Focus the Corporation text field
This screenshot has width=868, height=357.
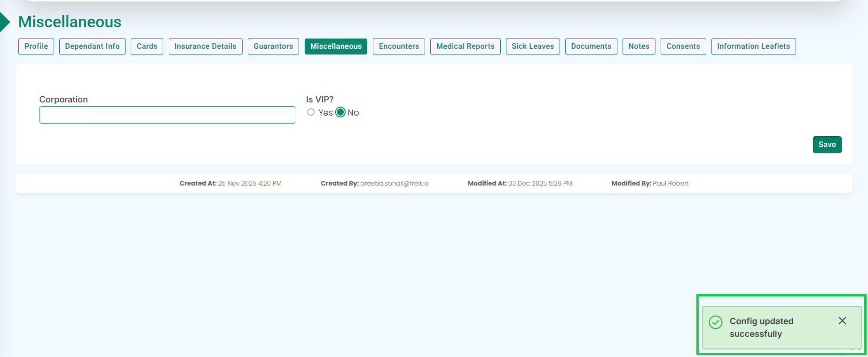click(167, 115)
